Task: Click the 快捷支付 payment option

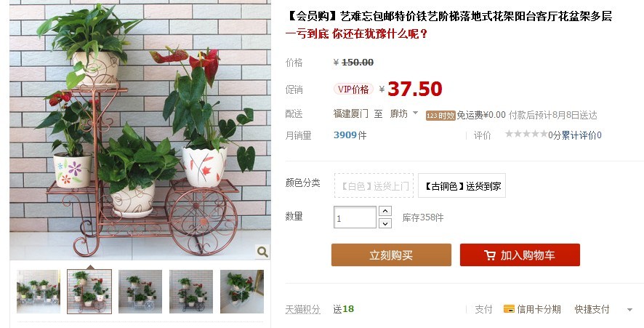Action: tap(592, 309)
